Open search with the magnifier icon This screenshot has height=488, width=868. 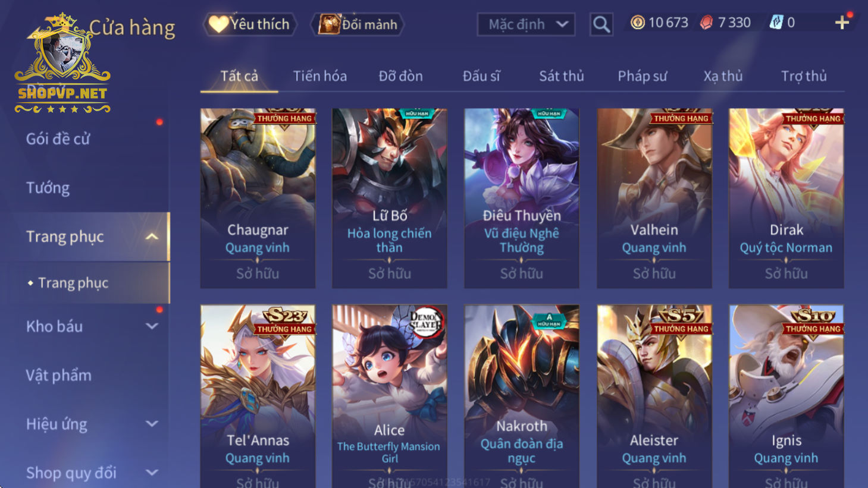pyautogui.click(x=601, y=24)
